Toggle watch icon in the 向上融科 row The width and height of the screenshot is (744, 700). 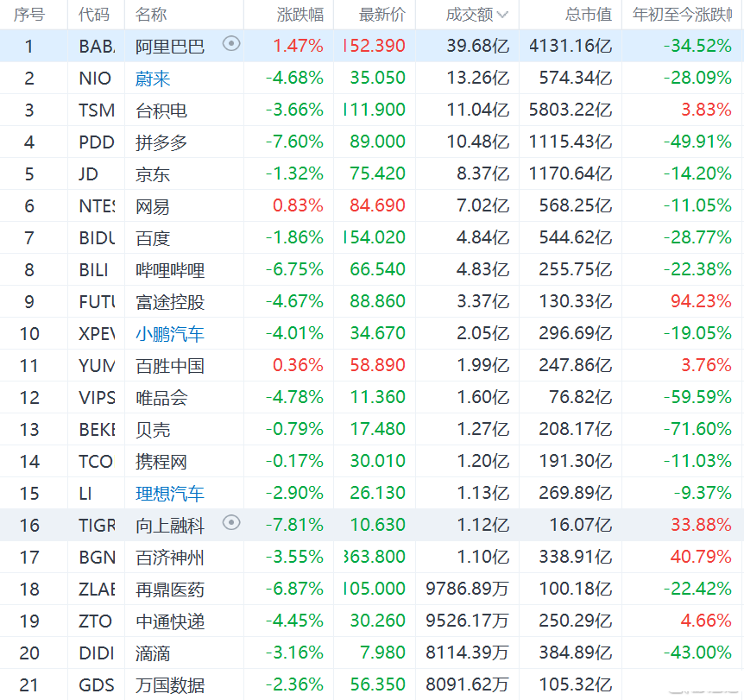[x=231, y=522]
